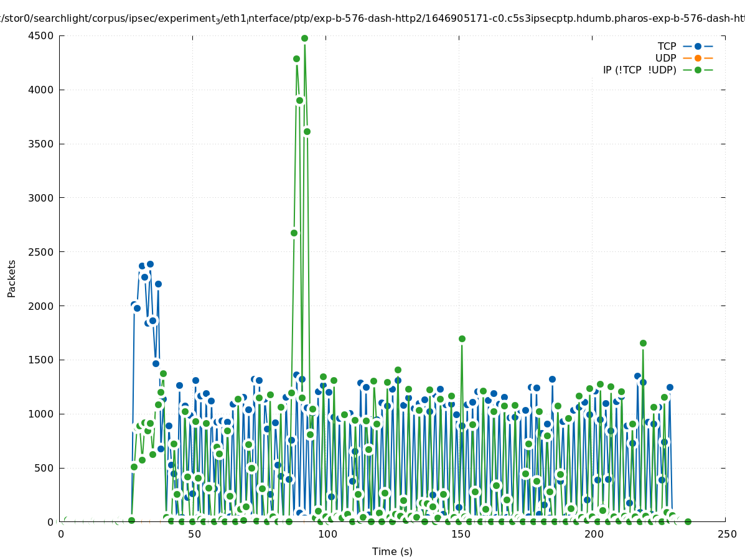Toggle the UDP series via legend label

(x=665, y=58)
